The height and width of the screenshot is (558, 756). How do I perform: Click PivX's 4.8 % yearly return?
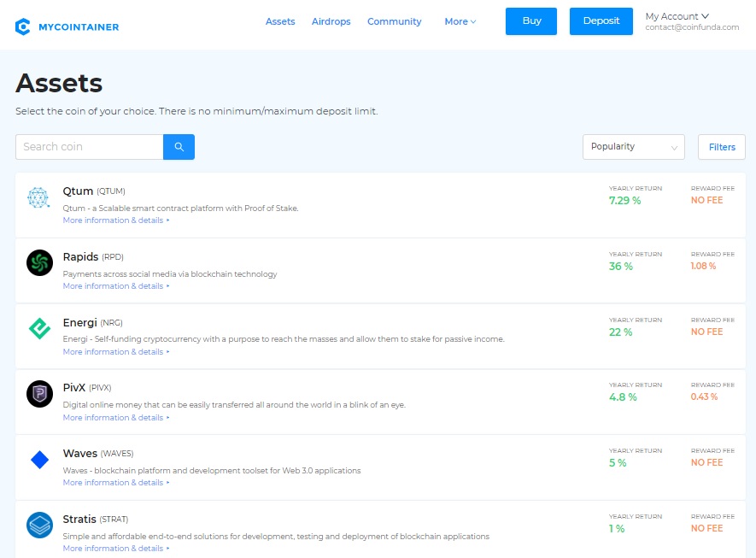[623, 396]
